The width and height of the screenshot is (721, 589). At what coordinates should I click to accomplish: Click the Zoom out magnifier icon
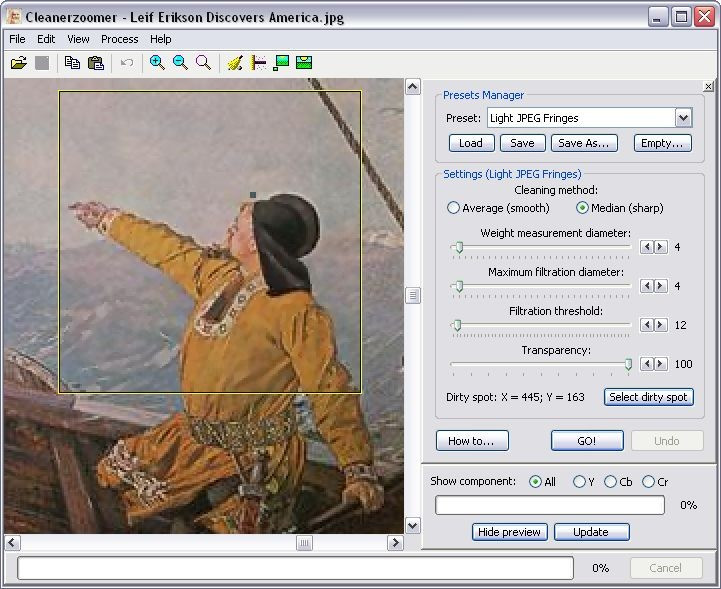(180, 63)
